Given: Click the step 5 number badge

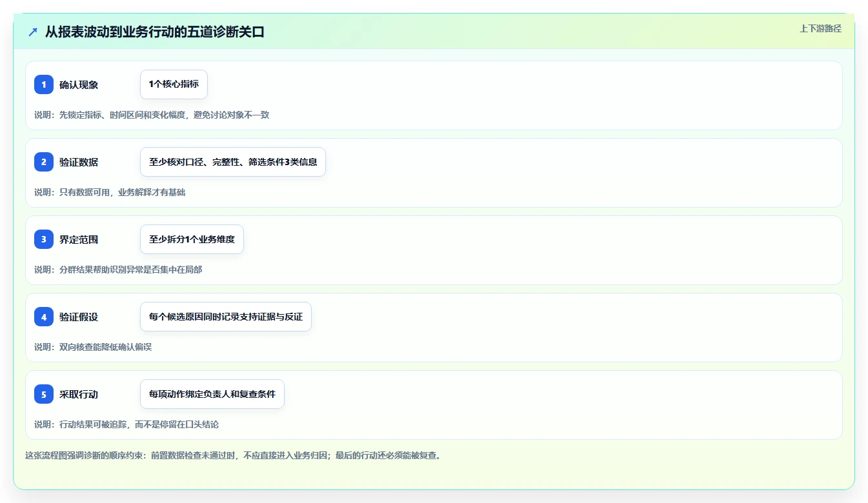Looking at the screenshot, I should point(44,394).
